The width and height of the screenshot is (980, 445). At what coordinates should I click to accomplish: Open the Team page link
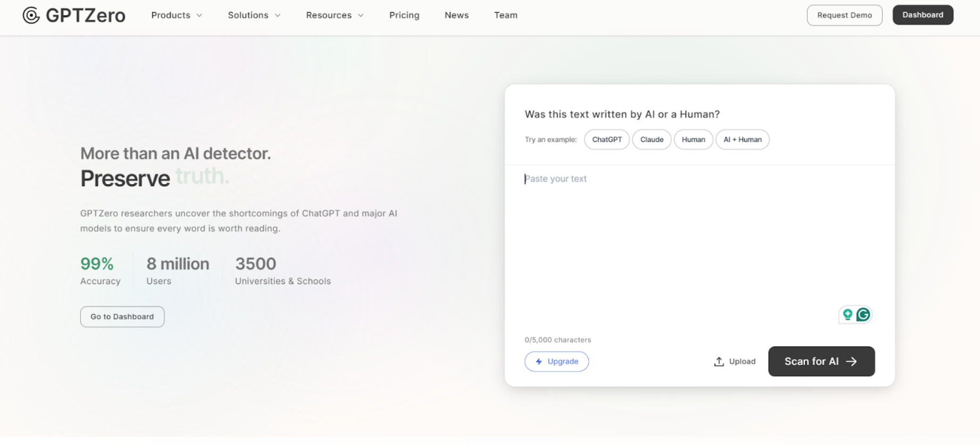coord(505,15)
